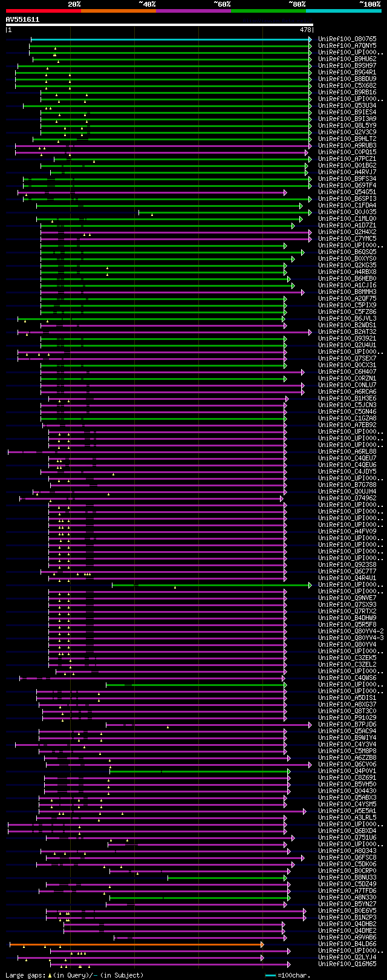Image resolution: width=387 pixels, height=980 pixels.
Task: Click label UniRef100_B9IES4
Action: click(x=347, y=112)
